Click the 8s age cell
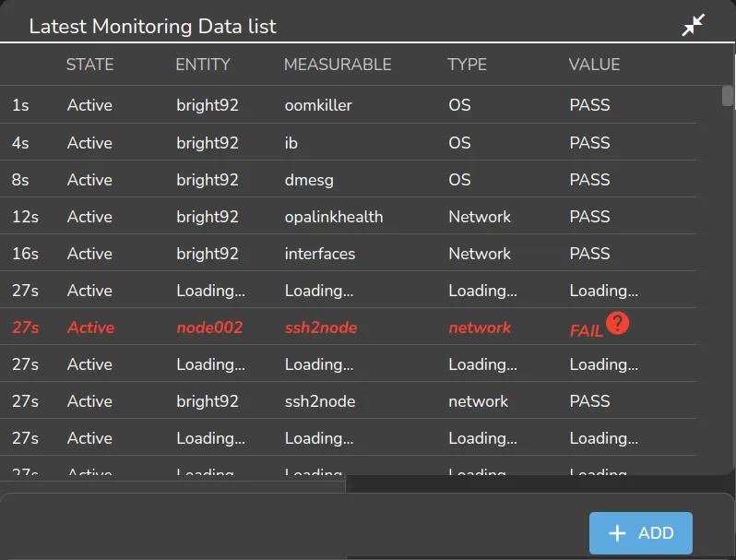This screenshot has height=560, width=736. tap(20, 180)
